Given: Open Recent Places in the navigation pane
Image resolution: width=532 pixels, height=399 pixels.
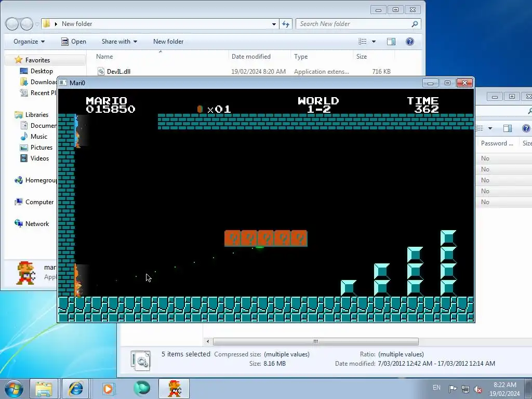Looking at the screenshot, I should (43, 92).
